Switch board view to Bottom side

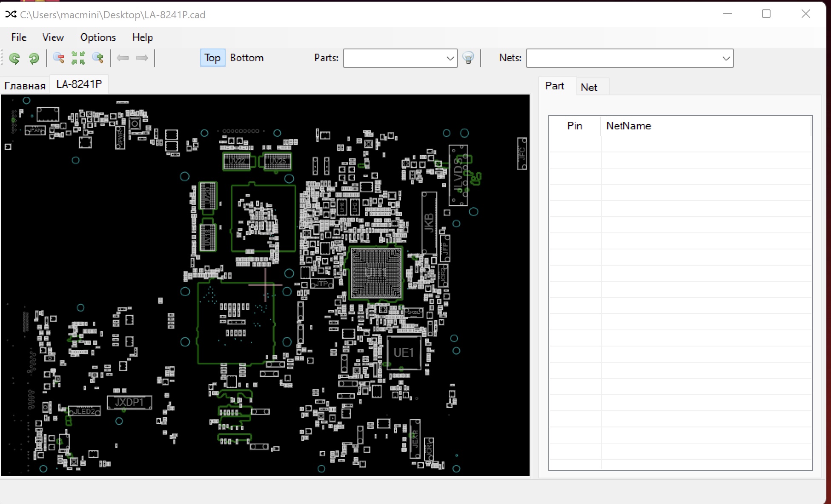pos(246,58)
